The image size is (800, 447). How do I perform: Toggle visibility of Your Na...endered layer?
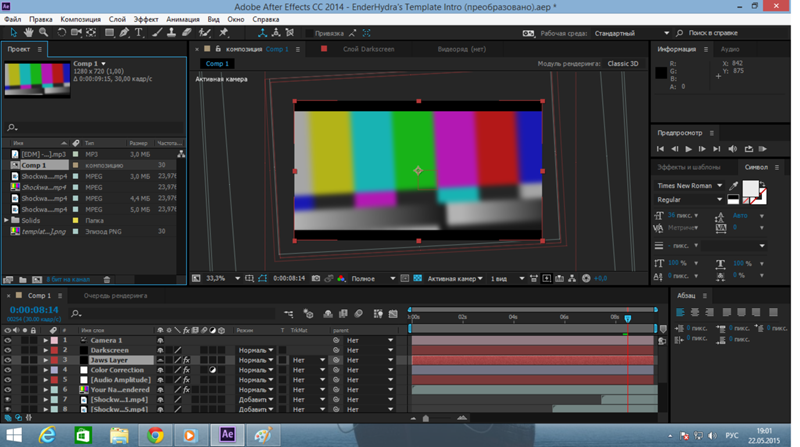coord(7,390)
